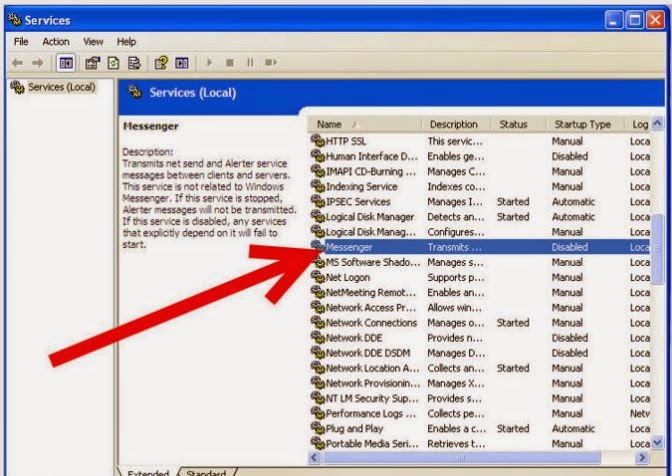This screenshot has width=672, height=476.
Task: Click the Human Interface D... service icon
Action: (318, 156)
